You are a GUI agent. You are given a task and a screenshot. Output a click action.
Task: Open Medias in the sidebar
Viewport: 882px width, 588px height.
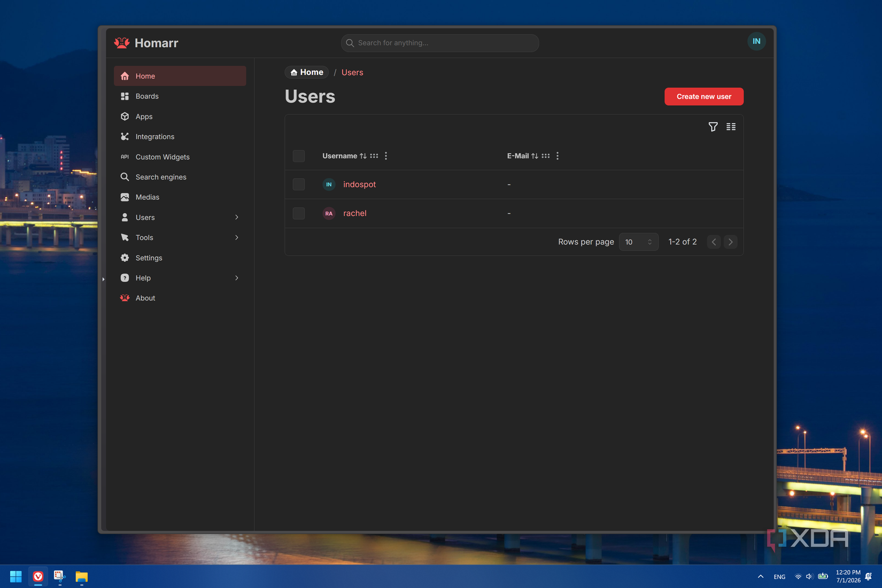[x=180, y=197]
